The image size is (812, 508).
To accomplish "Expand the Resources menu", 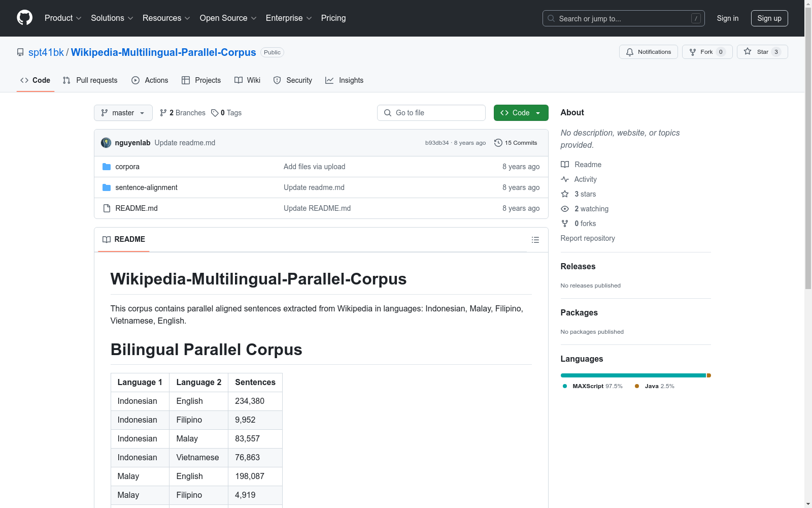I will click(166, 18).
